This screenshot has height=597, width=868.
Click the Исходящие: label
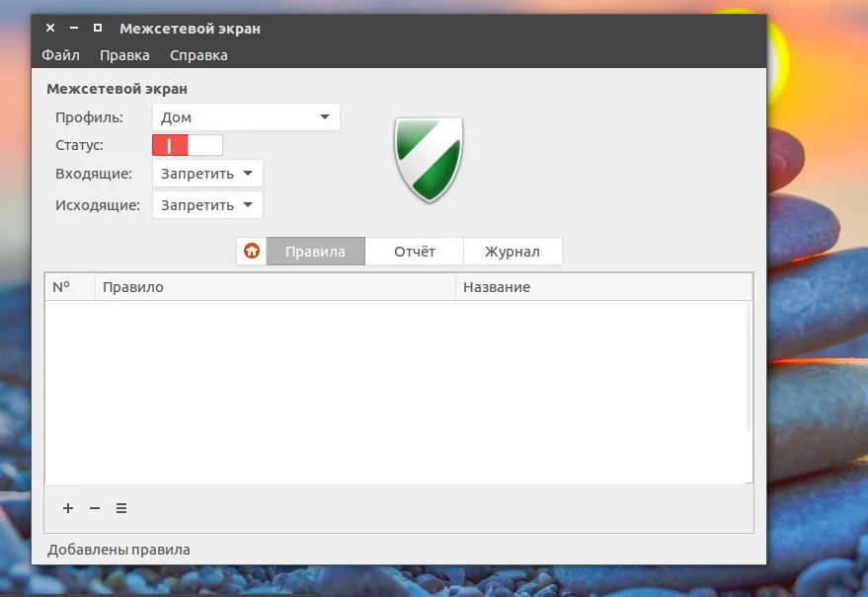point(98,205)
